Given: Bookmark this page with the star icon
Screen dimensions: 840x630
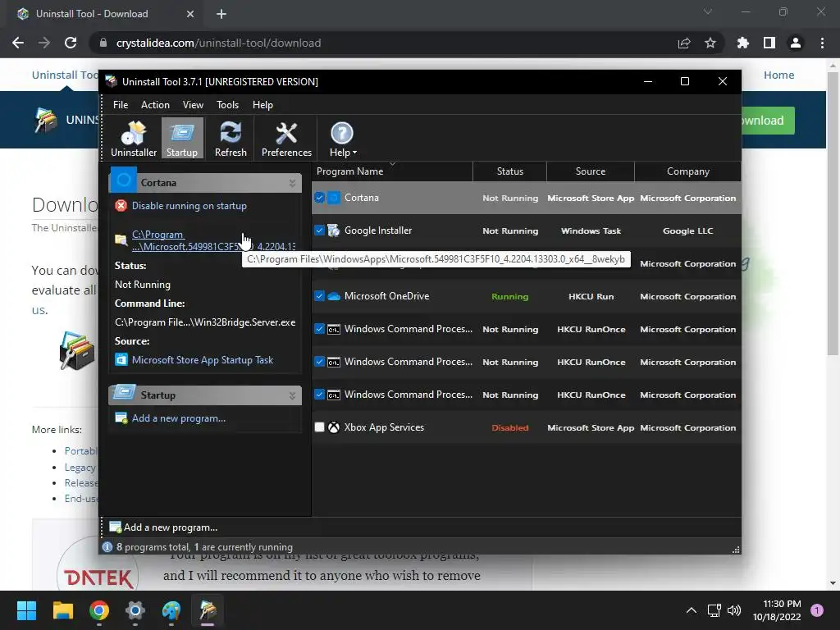Looking at the screenshot, I should pos(710,43).
